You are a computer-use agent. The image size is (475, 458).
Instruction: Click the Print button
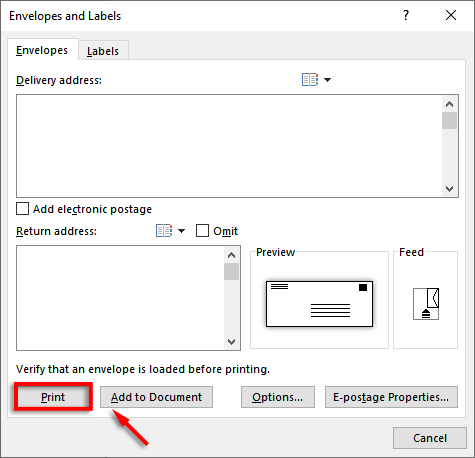(53, 397)
